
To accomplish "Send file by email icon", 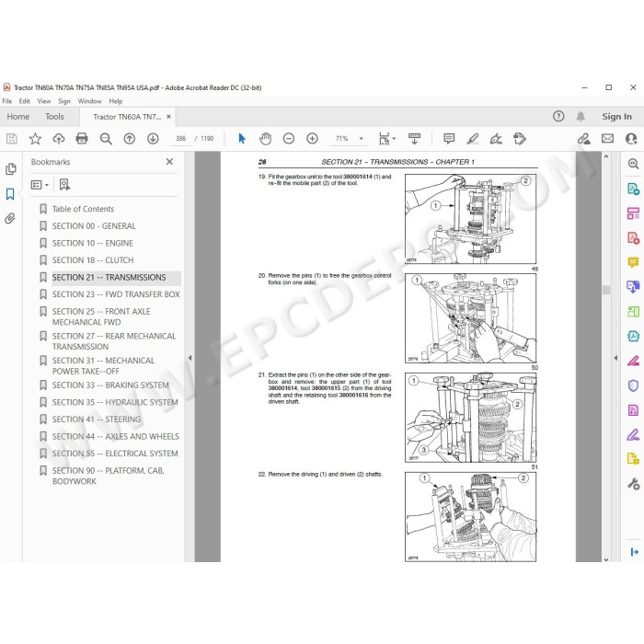I will [607, 139].
